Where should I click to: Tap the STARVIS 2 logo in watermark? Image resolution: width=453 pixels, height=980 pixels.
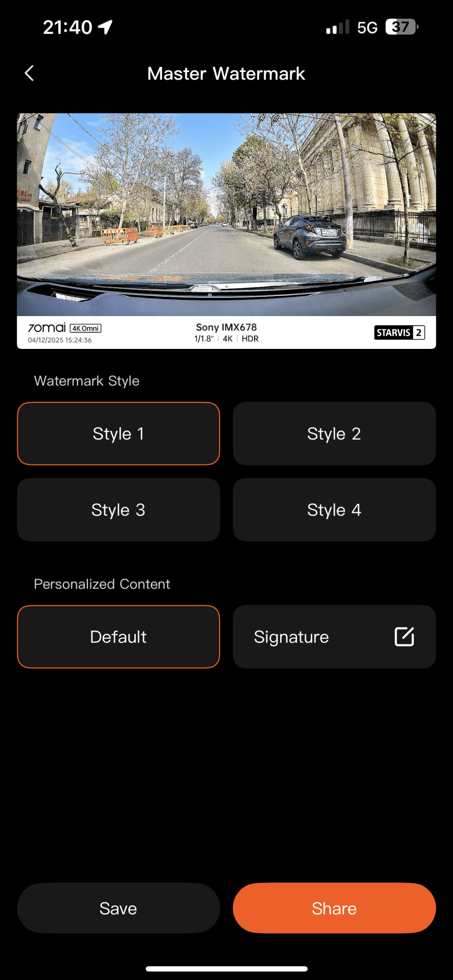point(400,333)
